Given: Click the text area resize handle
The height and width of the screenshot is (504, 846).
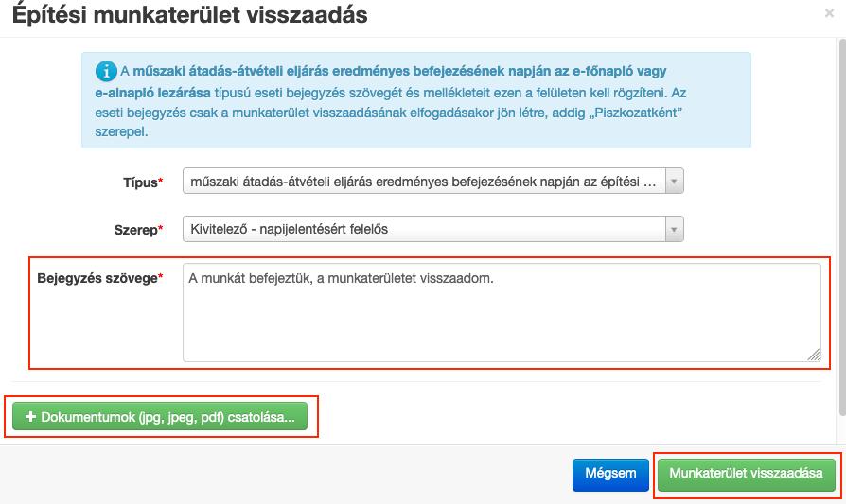Looking at the screenshot, I should coord(814,355).
